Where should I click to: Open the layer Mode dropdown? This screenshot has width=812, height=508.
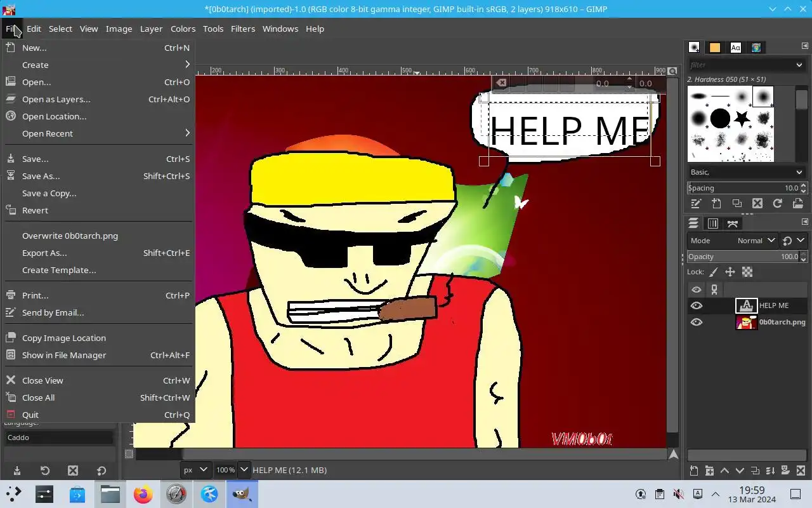(755, 241)
